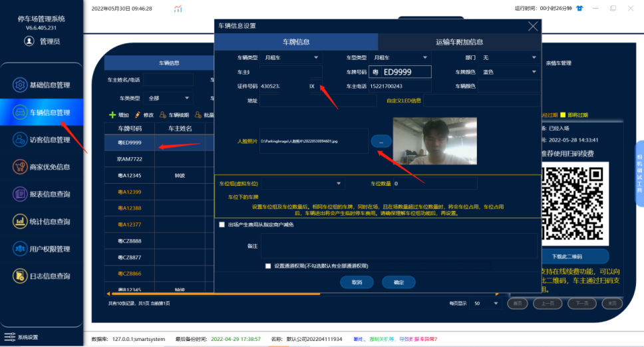Screen dimensions: 644x347
Task: Click the 取消 button
Action: tap(357, 282)
